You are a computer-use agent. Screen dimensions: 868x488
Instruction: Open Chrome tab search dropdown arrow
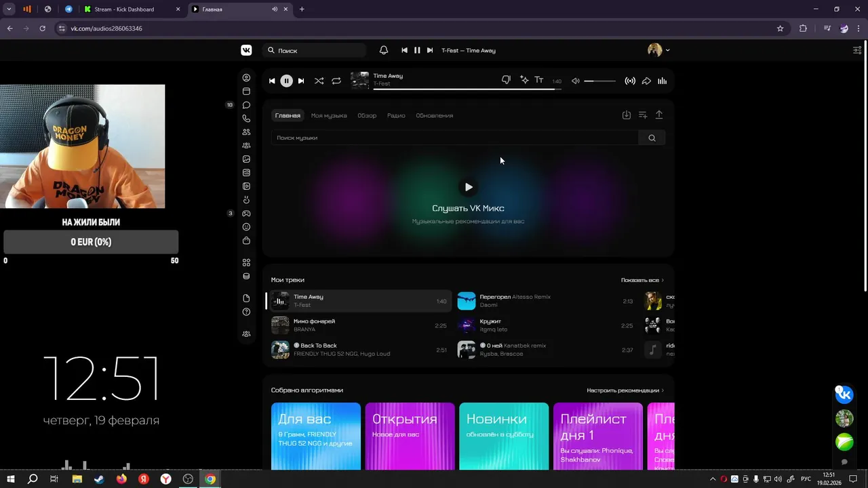pyautogui.click(x=9, y=9)
